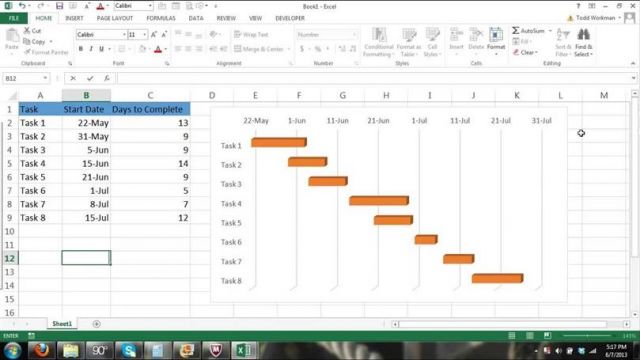
Task: Toggle Italic formatting
Action: tap(91, 49)
